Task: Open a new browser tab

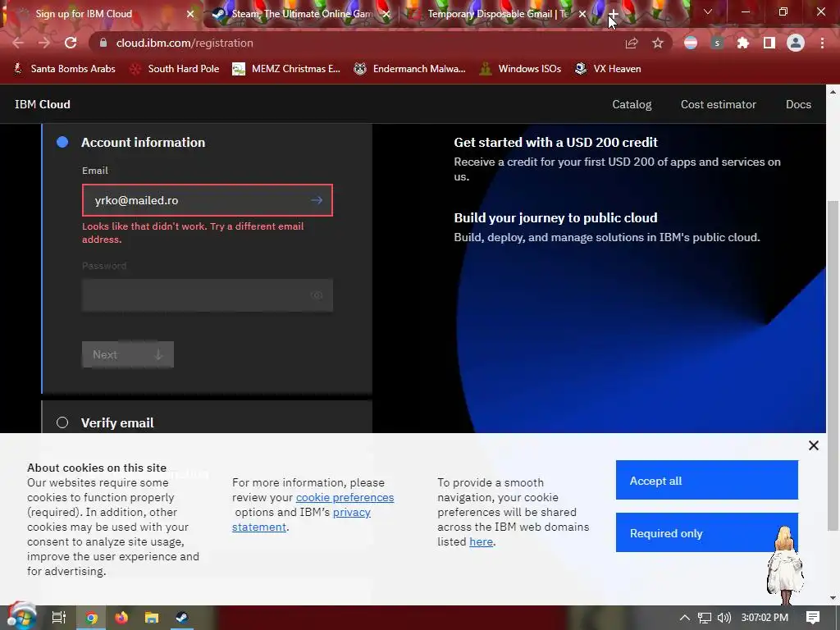Action: click(614, 14)
